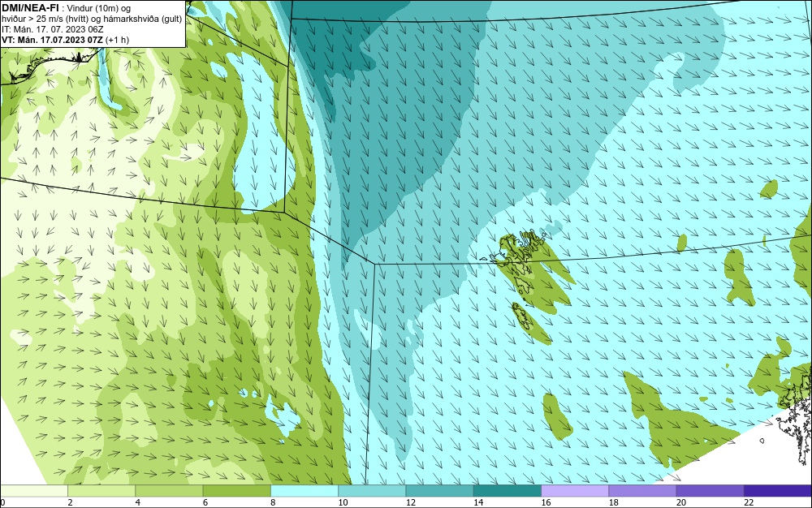Click the 14–16 m/s dark teal swatch
Viewport: 812px width, 508px height.
(x=508, y=490)
